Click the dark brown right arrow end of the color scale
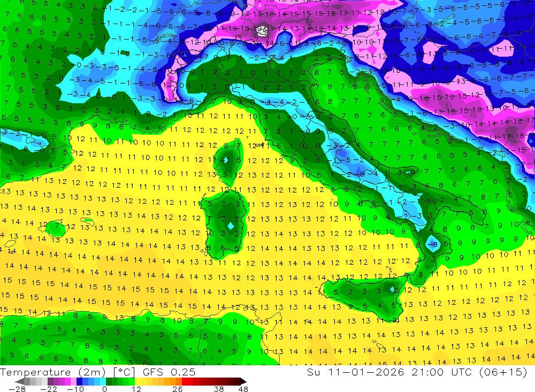The image size is (535, 392). click(x=243, y=381)
